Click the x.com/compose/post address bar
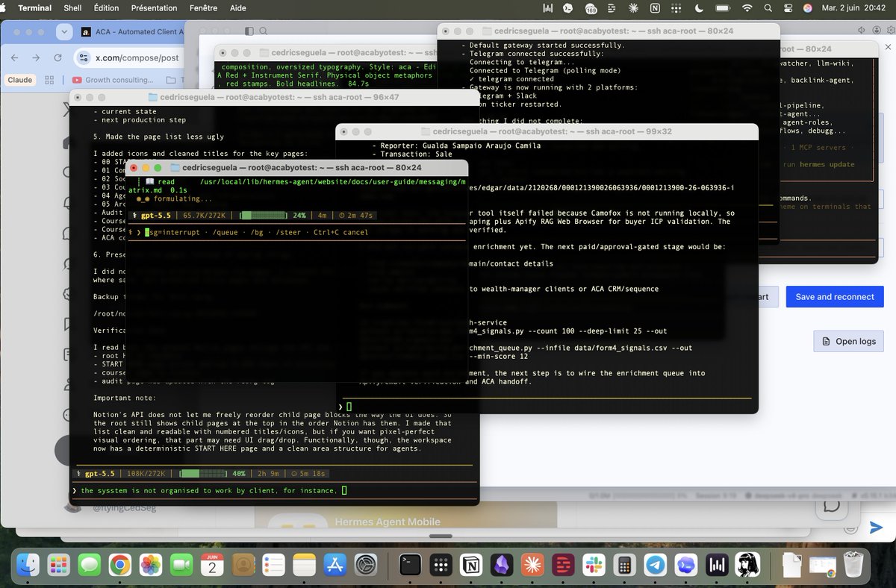 point(137,57)
